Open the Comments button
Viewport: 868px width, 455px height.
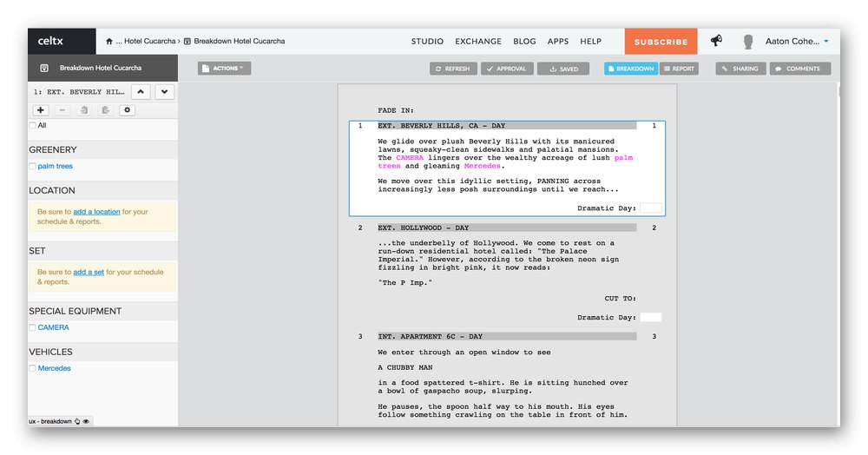pyautogui.click(x=800, y=69)
